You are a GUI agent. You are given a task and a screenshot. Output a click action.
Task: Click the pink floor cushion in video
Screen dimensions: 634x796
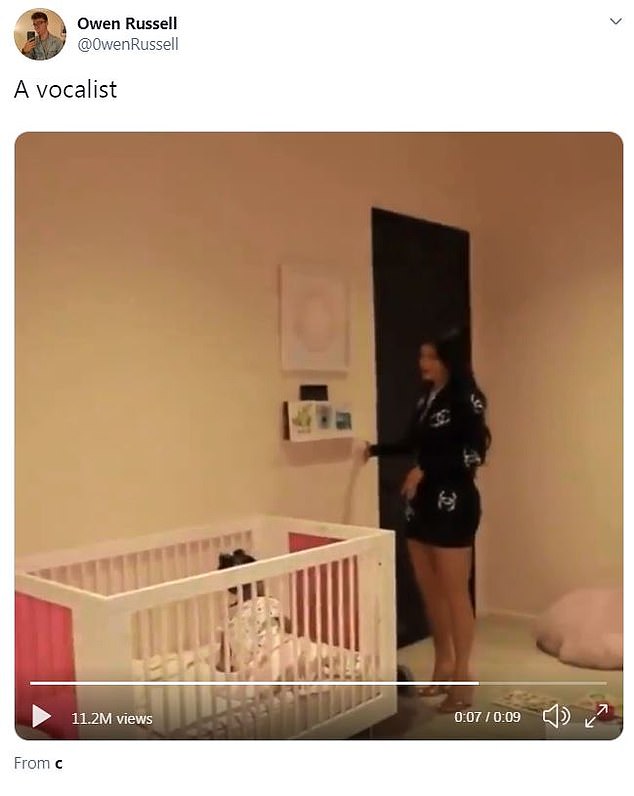(581, 628)
